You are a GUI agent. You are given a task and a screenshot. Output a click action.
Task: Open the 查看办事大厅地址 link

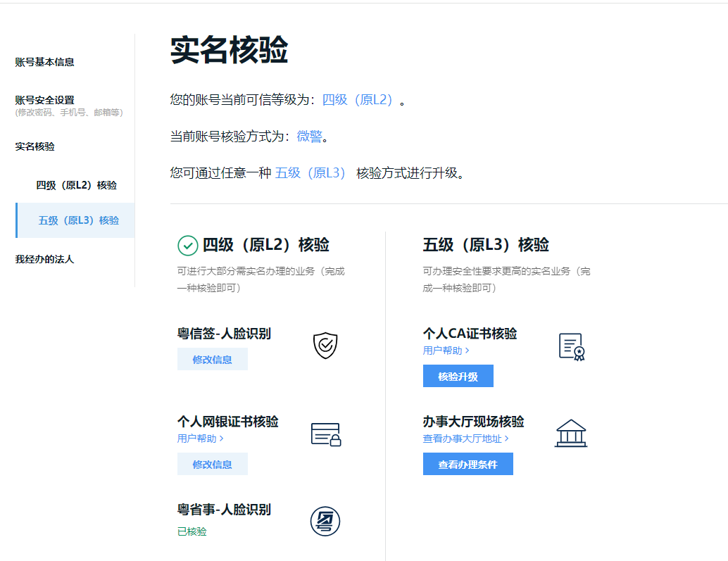(x=465, y=439)
